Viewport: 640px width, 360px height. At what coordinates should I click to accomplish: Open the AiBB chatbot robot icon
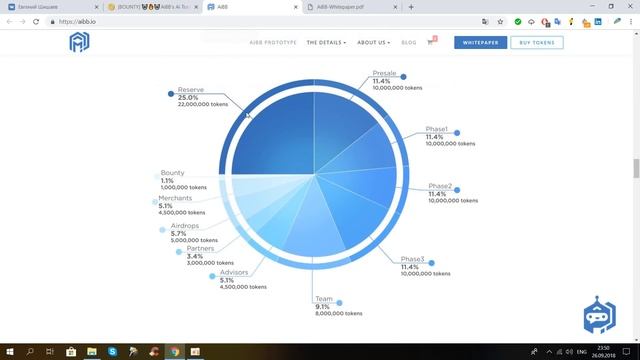click(x=600, y=315)
